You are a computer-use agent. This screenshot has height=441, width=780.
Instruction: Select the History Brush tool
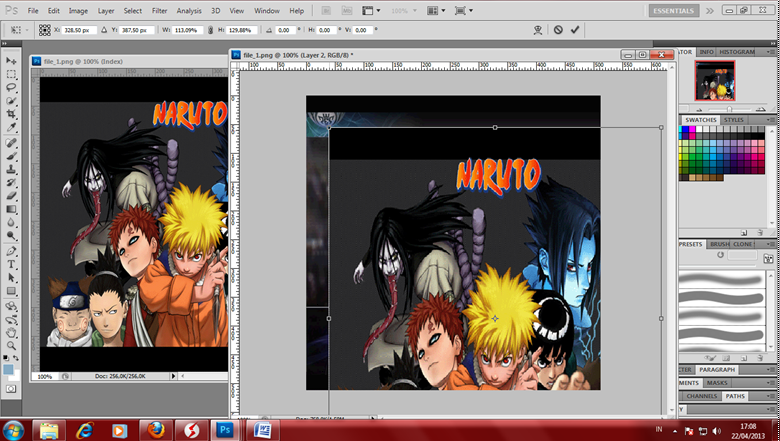click(11, 182)
